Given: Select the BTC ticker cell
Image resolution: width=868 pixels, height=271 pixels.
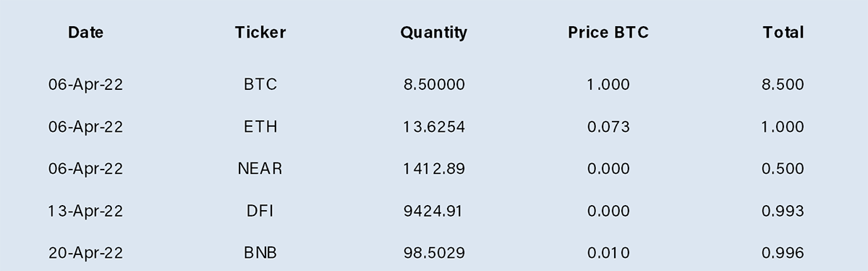Looking at the screenshot, I should [x=260, y=85].
